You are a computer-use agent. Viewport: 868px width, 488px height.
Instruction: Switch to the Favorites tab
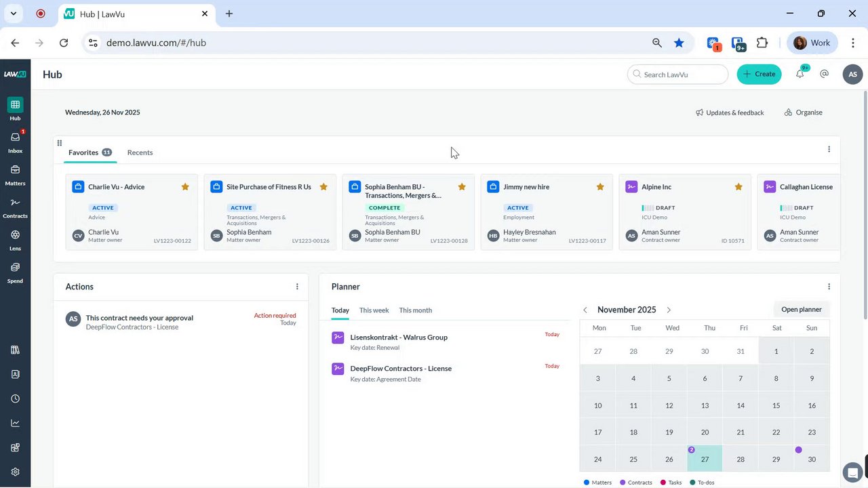pyautogui.click(x=90, y=152)
